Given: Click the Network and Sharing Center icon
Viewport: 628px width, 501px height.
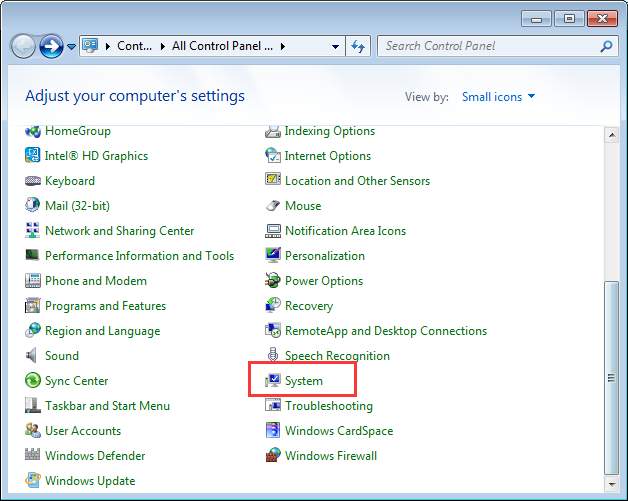Looking at the screenshot, I should (x=32, y=231).
